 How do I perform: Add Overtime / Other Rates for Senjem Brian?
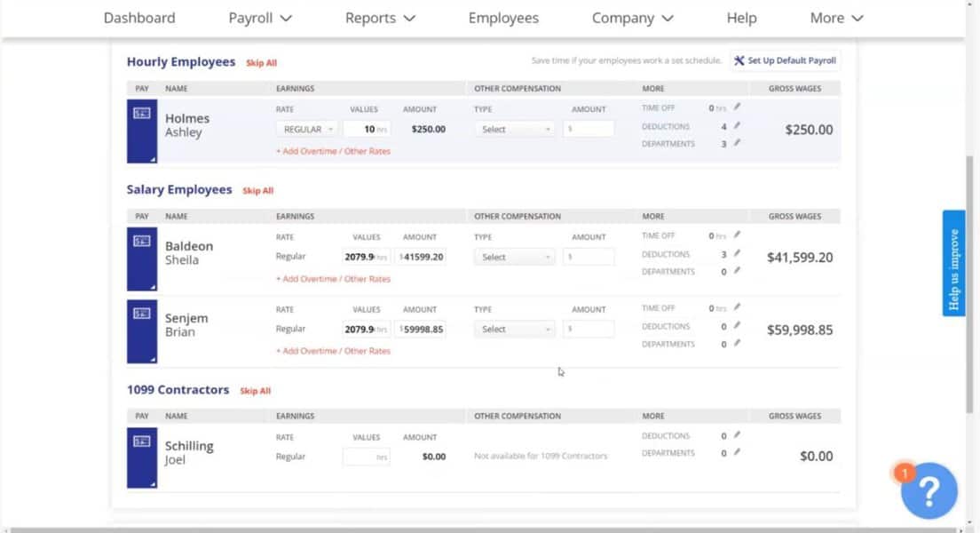334,351
